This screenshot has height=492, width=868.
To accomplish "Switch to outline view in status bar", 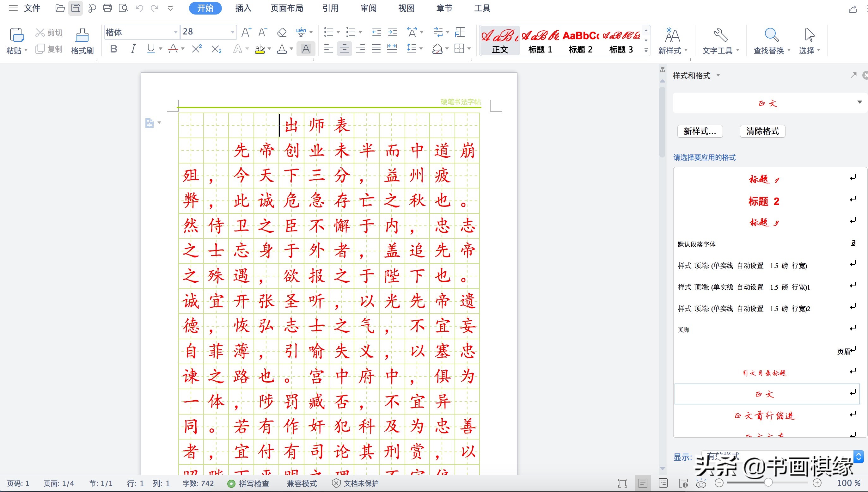I will tap(663, 483).
